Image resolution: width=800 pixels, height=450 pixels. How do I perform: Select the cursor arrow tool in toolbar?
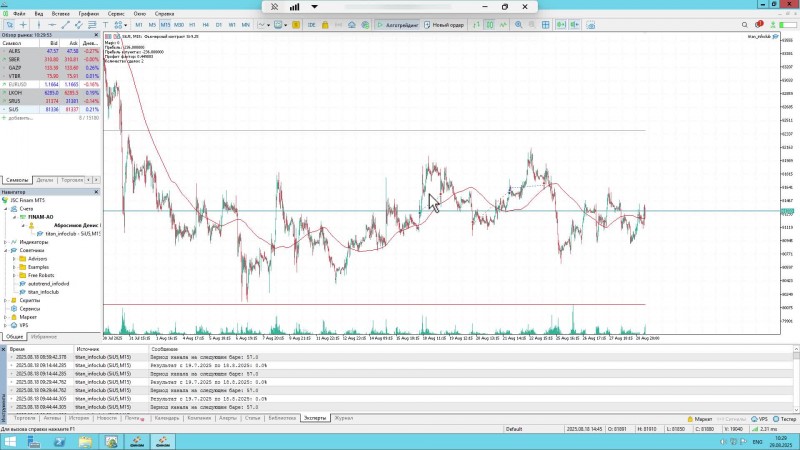10,24
